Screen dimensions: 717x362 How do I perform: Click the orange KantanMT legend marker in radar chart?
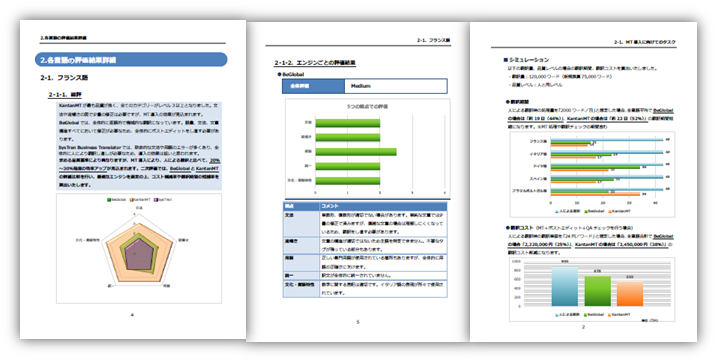coord(131,200)
